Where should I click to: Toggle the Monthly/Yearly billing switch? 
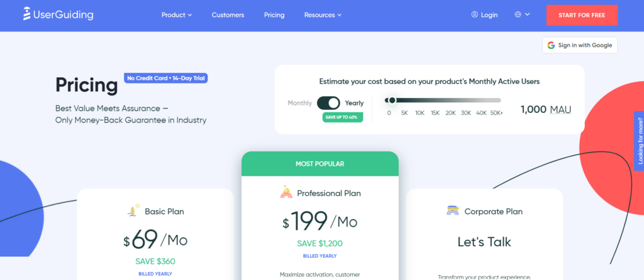[328, 103]
